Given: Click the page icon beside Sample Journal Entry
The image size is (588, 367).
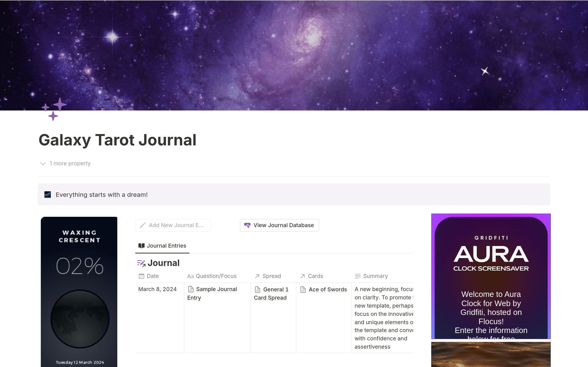Looking at the screenshot, I should point(190,289).
